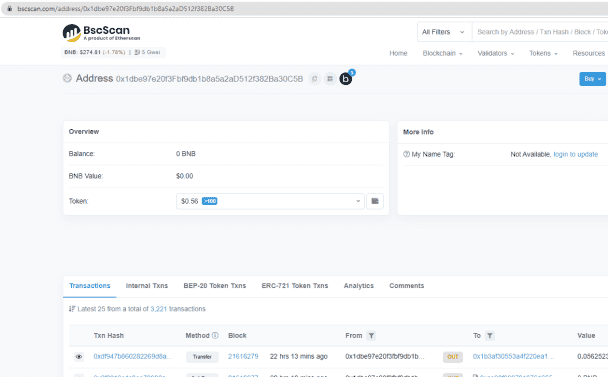The width and height of the screenshot is (608, 377).
Task: Switch to BEP-20 Token Txns tab
Action: click(x=215, y=286)
